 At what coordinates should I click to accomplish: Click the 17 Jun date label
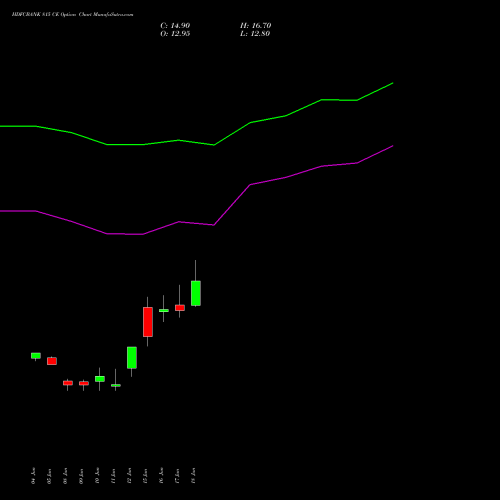click(177, 476)
